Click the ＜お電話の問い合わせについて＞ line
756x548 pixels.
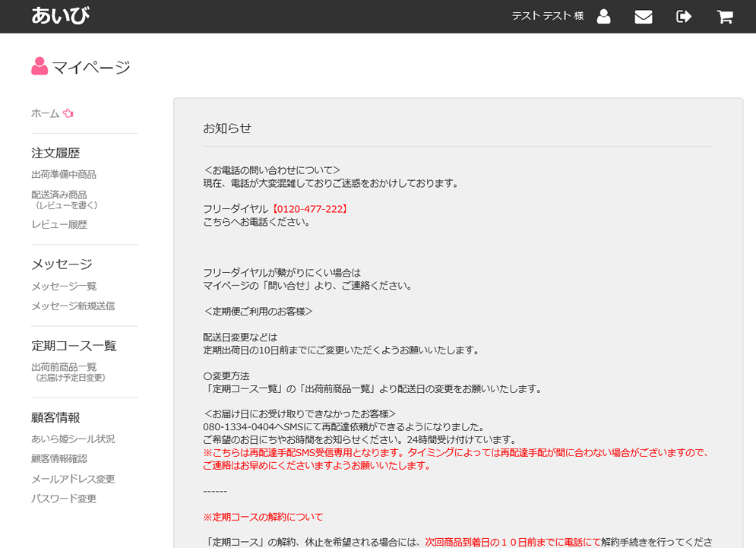tap(272, 170)
